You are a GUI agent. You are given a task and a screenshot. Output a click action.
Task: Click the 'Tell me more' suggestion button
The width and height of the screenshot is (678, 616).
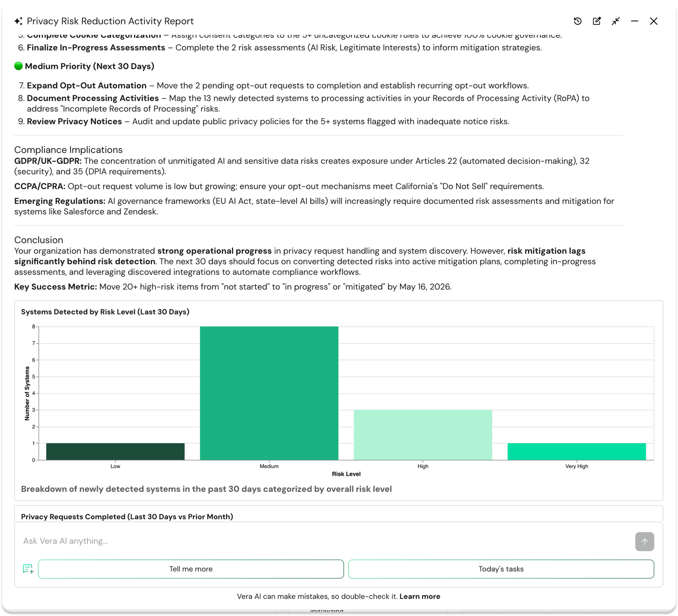point(191,569)
